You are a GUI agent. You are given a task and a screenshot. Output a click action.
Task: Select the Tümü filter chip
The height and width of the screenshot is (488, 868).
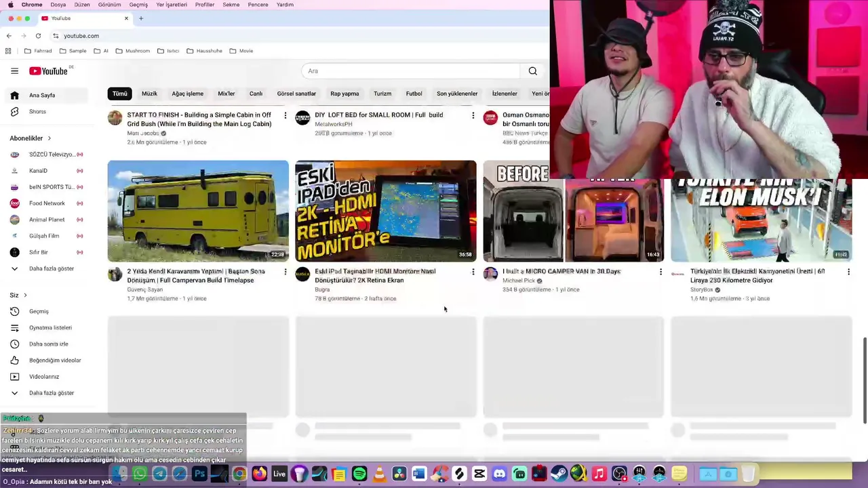click(120, 94)
